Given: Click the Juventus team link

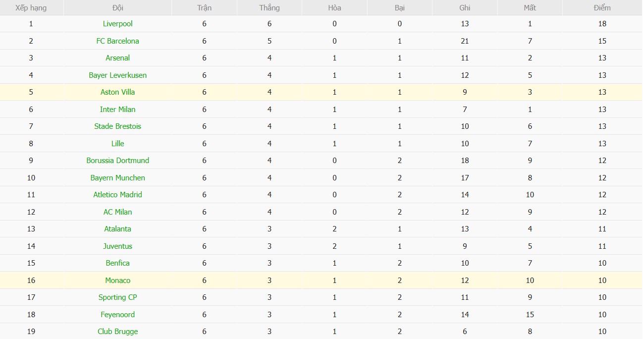Looking at the screenshot, I should (x=118, y=246).
